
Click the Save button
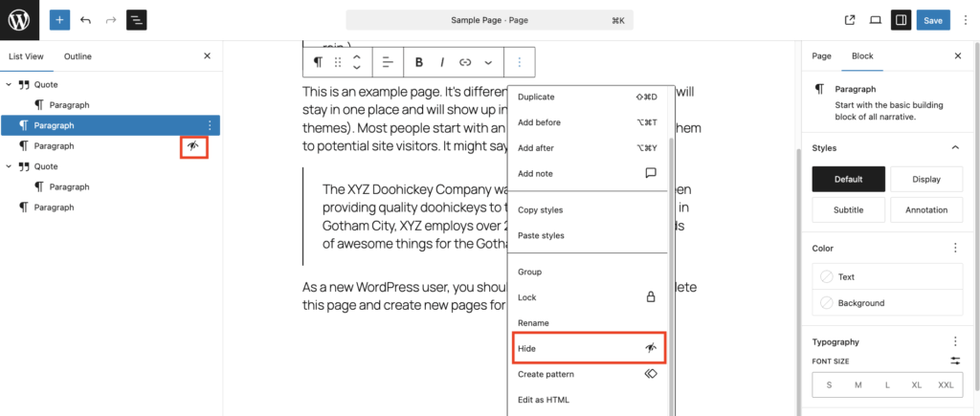click(932, 20)
